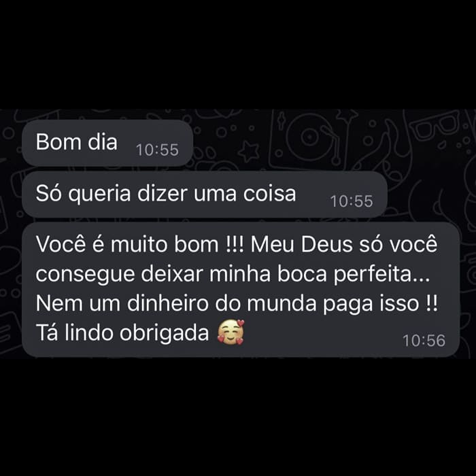Click the 10:55 timestamp of the second message

tap(352, 201)
